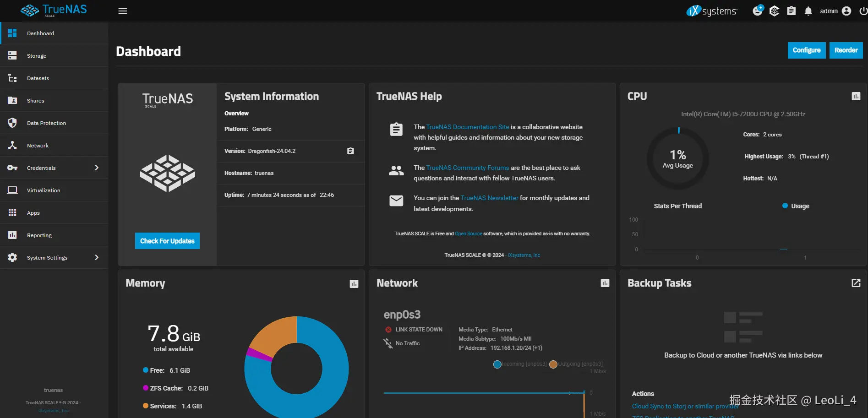
Task: Open the Apps sidebar item
Action: (54, 213)
